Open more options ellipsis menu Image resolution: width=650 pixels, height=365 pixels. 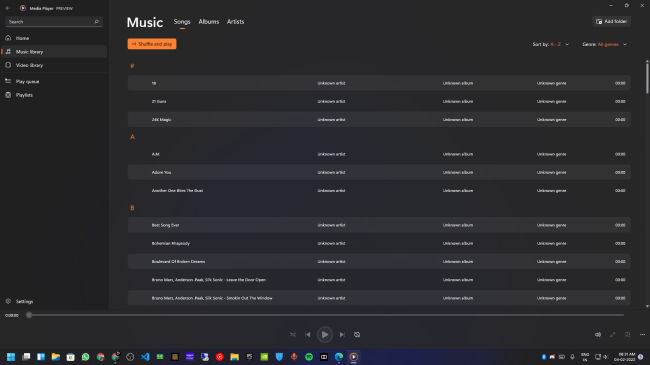coord(643,335)
